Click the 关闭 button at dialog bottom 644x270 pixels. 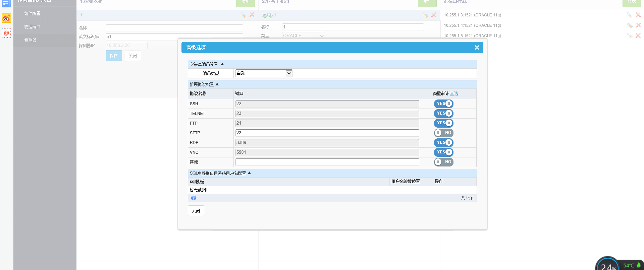(x=196, y=211)
